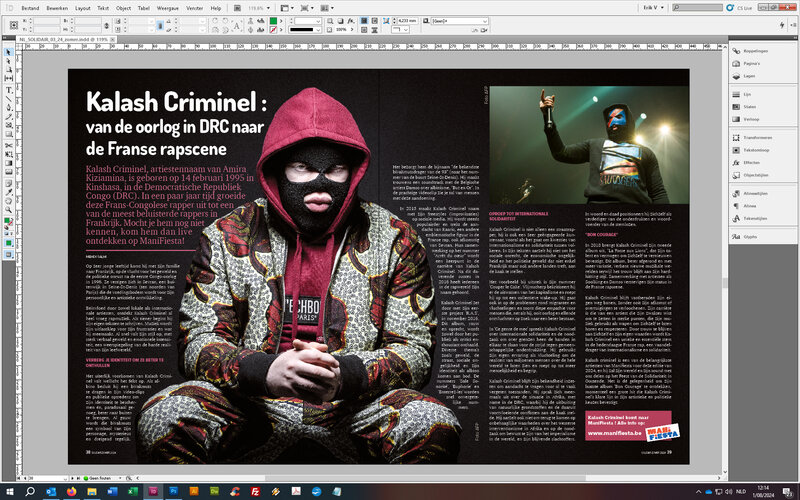Select the Page tool

[x=9, y=69]
